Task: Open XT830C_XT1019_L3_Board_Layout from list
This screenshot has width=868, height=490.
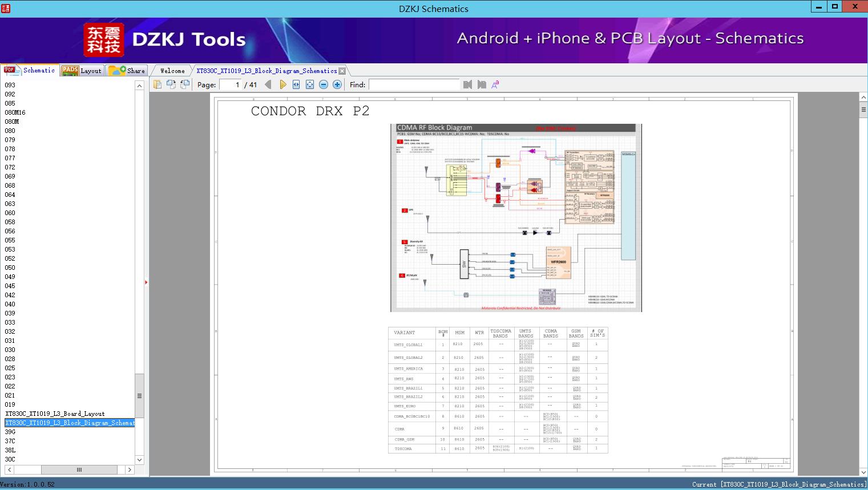Action: 55,414
